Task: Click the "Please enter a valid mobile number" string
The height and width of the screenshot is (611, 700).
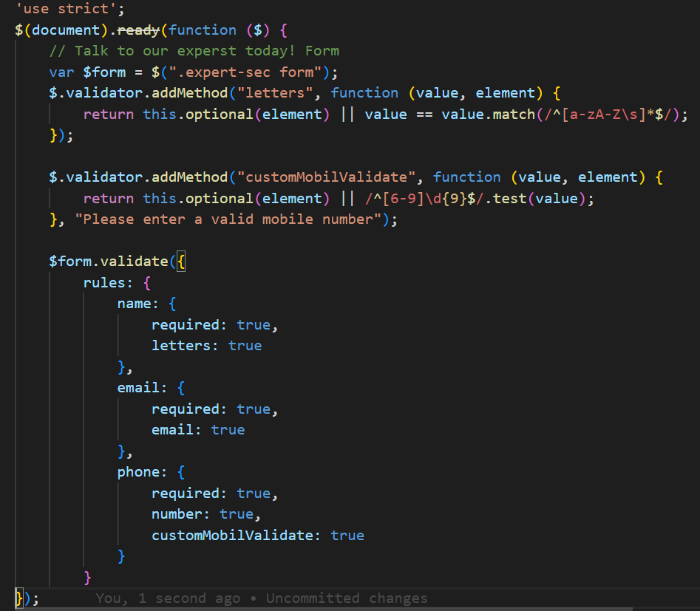Action: pyautogui.click(x=228, y=219)
